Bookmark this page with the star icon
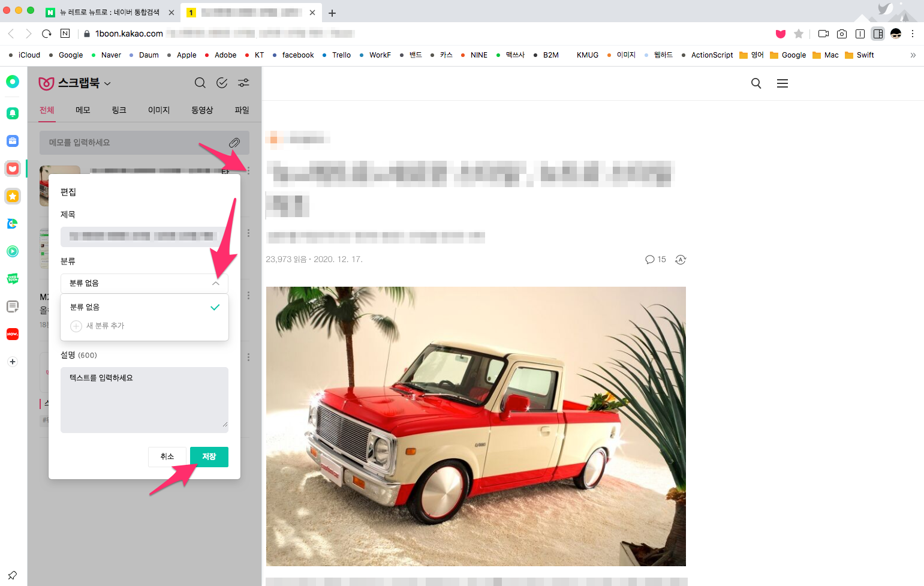The height and width of the screenshot is (586, 924). point(799,34)
